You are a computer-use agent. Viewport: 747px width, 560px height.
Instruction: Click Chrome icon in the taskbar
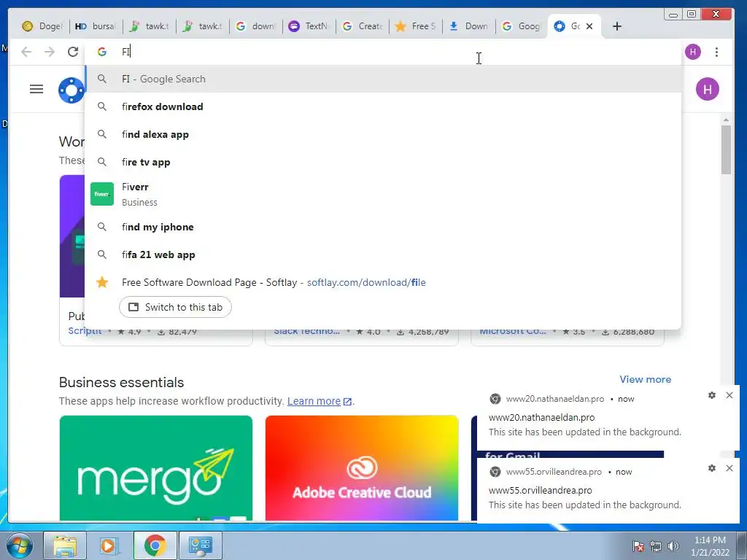(155, 545)
